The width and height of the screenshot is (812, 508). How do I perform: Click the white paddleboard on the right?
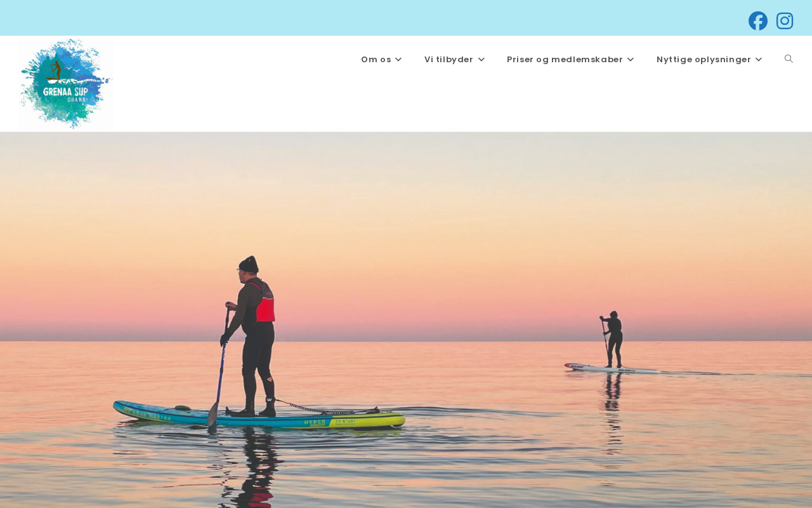[612, 368]
